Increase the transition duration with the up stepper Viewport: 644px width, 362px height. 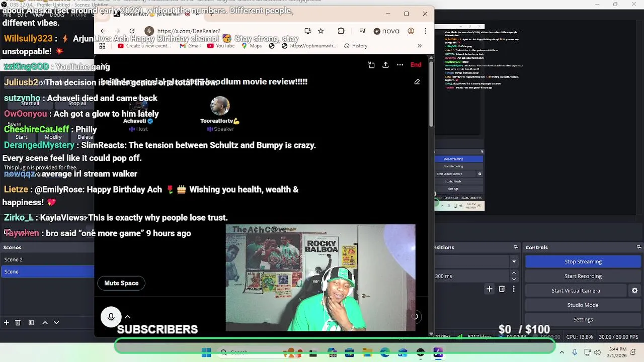(x=514, y=273)
